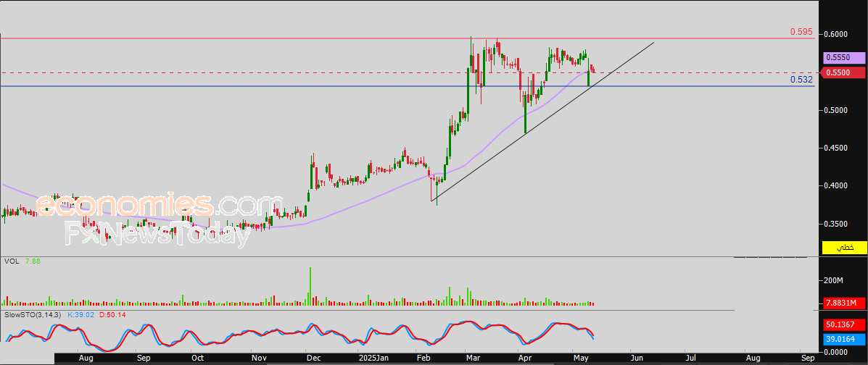
Task: Click the 0.4000 price axis label
Action: click(x=836, y=186)
